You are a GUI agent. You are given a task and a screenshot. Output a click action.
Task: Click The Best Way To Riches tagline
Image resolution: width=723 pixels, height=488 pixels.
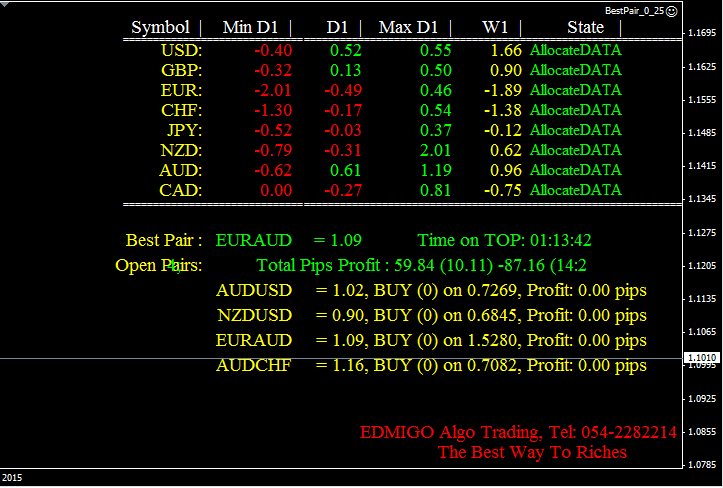[x=532, y=452]
